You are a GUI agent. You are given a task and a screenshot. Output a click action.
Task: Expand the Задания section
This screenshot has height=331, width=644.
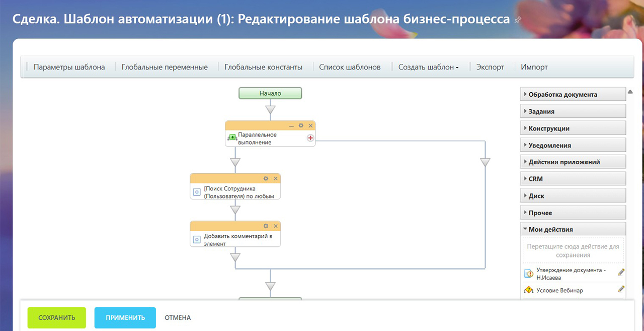(x=573, y=111)
